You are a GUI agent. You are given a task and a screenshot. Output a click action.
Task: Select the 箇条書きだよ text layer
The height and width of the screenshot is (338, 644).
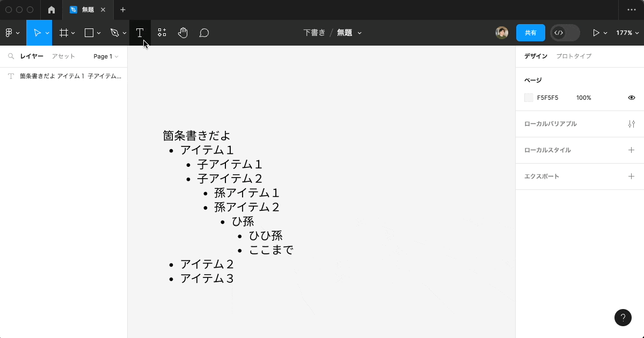[64, 76]
